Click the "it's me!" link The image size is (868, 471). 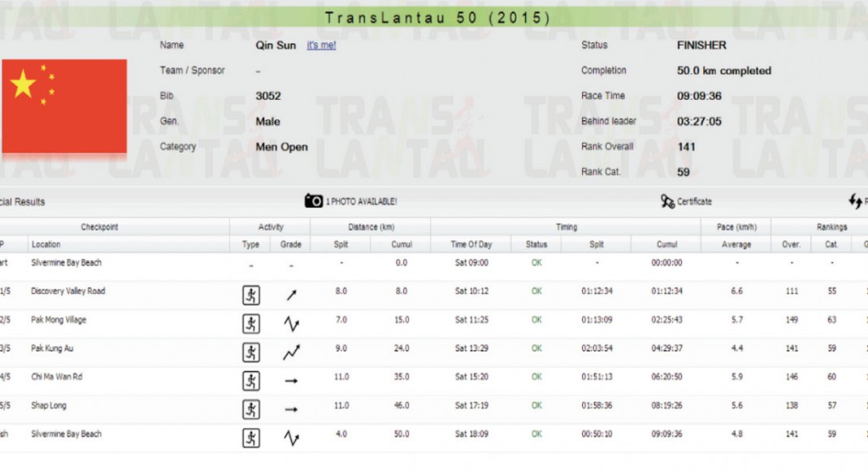(321, 45)
